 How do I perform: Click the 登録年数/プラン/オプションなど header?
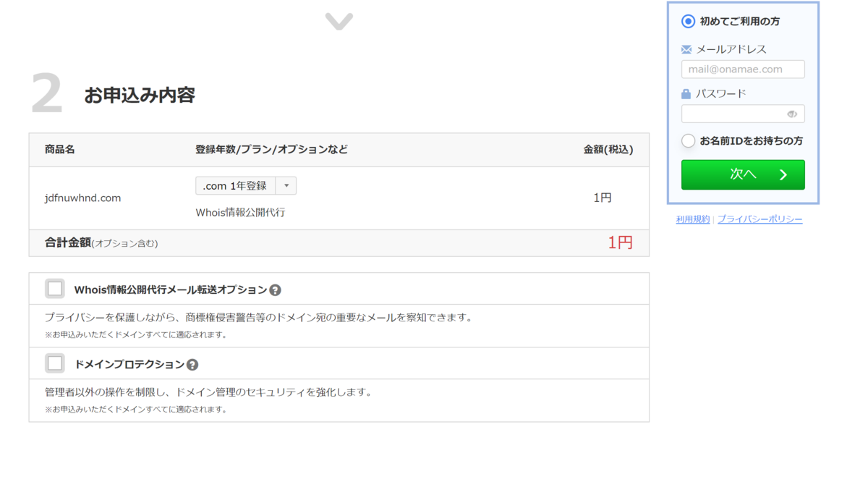pos(271,150)
